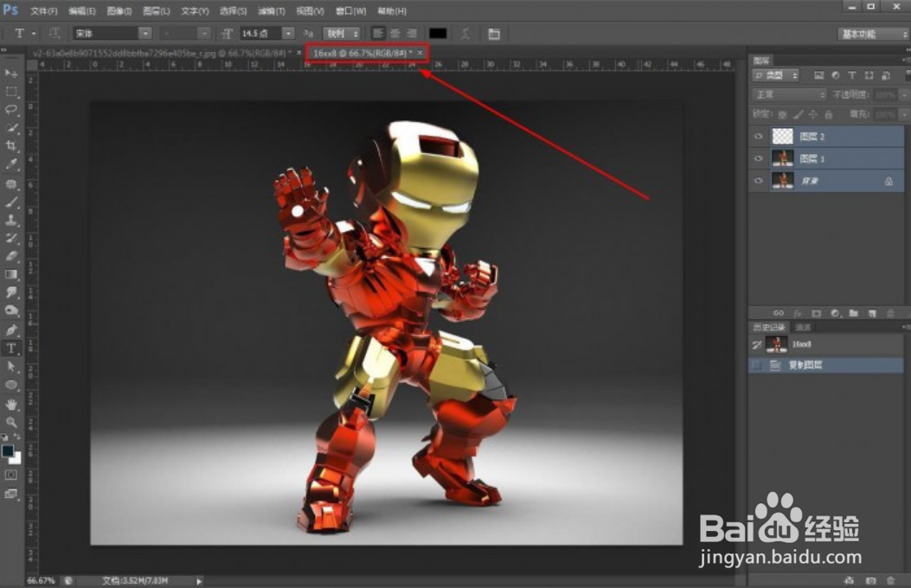The height and width of the screenshot is (588, 911).
Task: Select the Healing Brush tool
Action: (x=11, y=184)
